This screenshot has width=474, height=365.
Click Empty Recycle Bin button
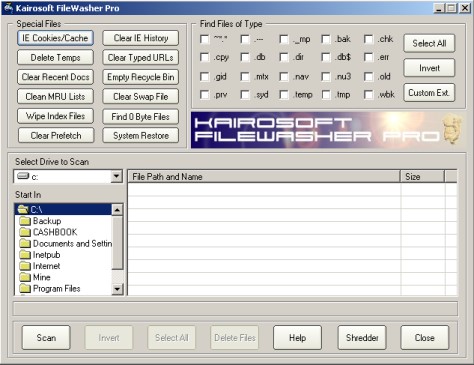[x=141, y=77]
